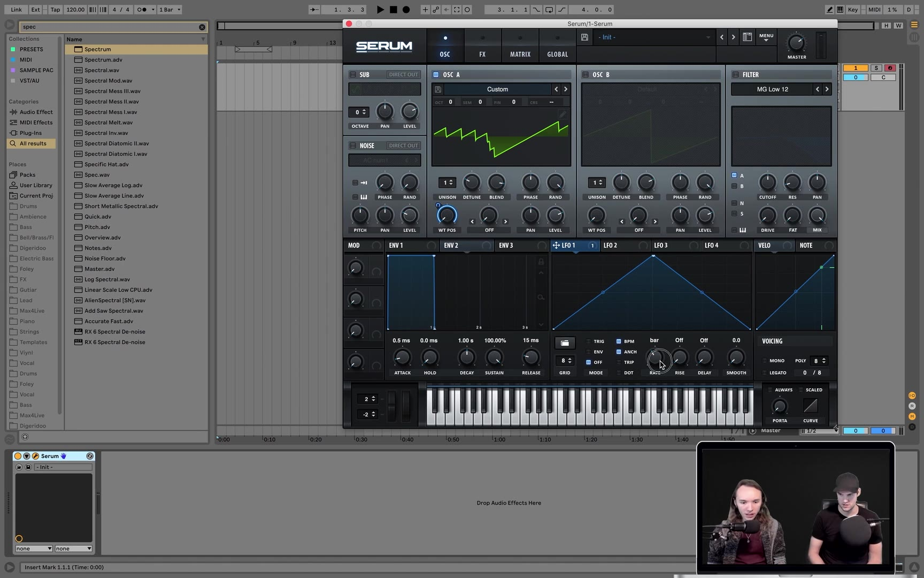The width and height of the screenshot is (924, 578).
Task: Enable the SUB oscillator
Action: pyautogui.click(x=353, y=74)
